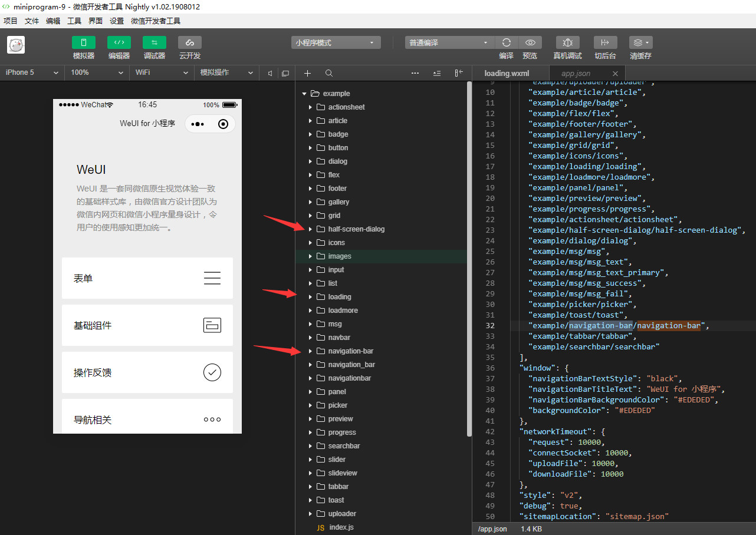Open the iPhone 5 device dropdown

click(32, 72)
